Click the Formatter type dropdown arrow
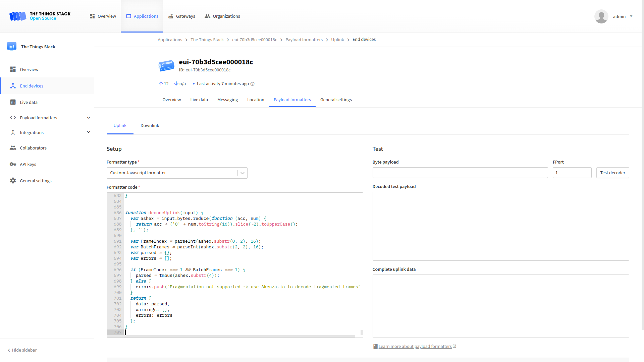The height and width of the screenshot is (362, 644). coord(243,173)
